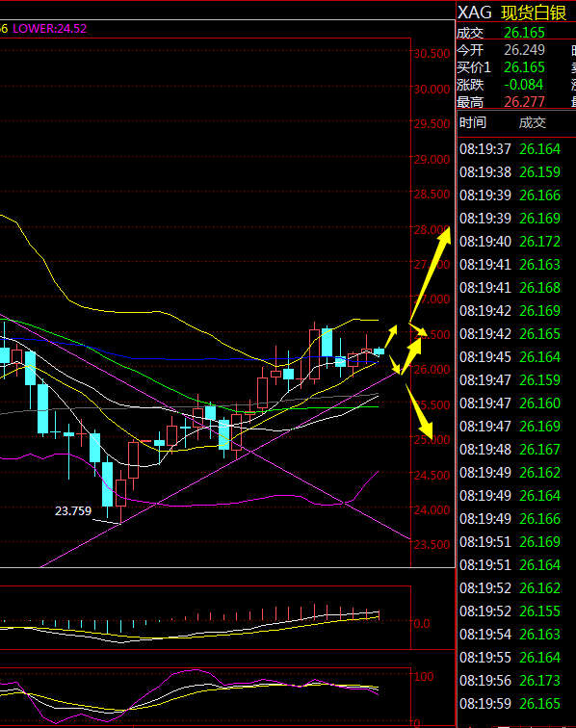Click the 100 oscillator axis label
The width and height of the screenshot is (576, 728).
[424, 676]
